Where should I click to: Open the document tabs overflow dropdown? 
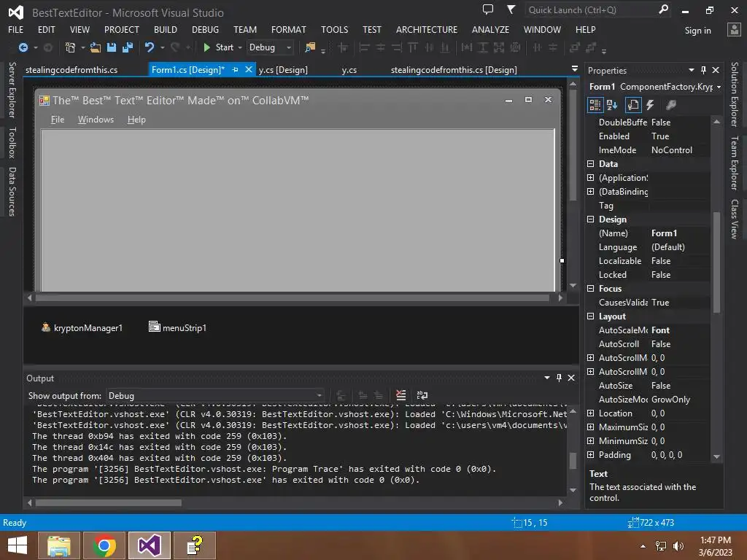[575, 69]
